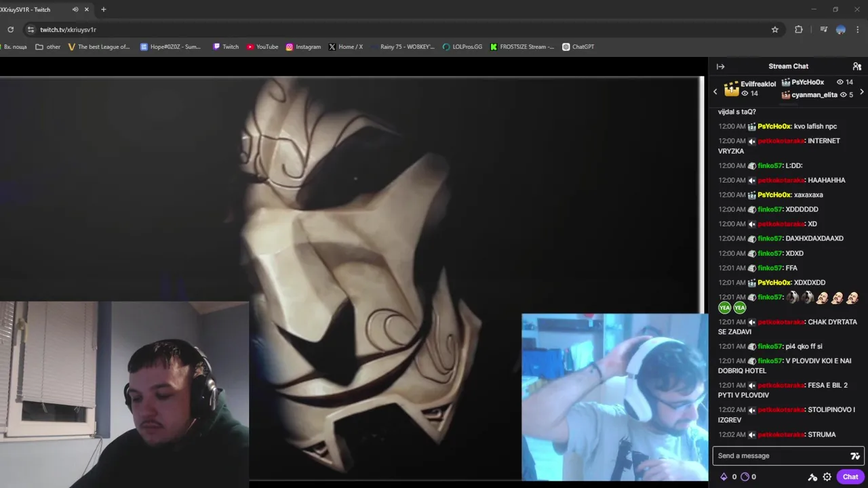Open the 'other' bookmarks folder
The height and width of the screenshot is (488, 868).
pyautogui.click(x=48, y=47)
